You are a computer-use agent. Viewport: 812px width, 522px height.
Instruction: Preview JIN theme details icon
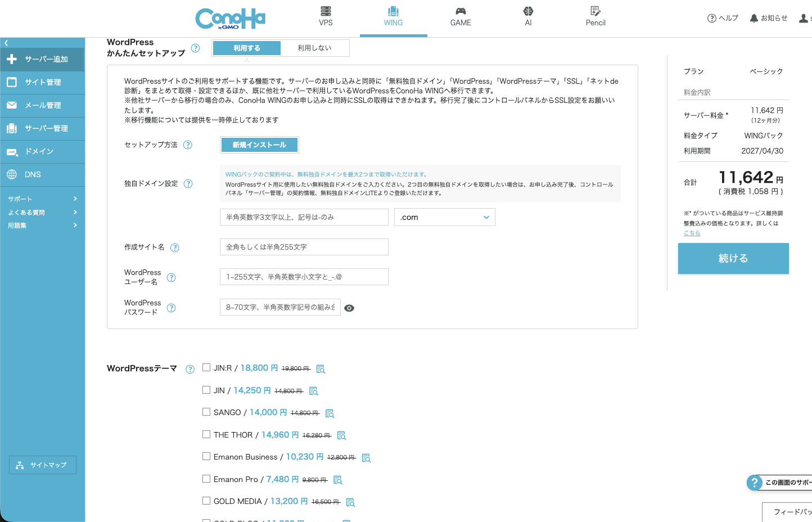314,391
